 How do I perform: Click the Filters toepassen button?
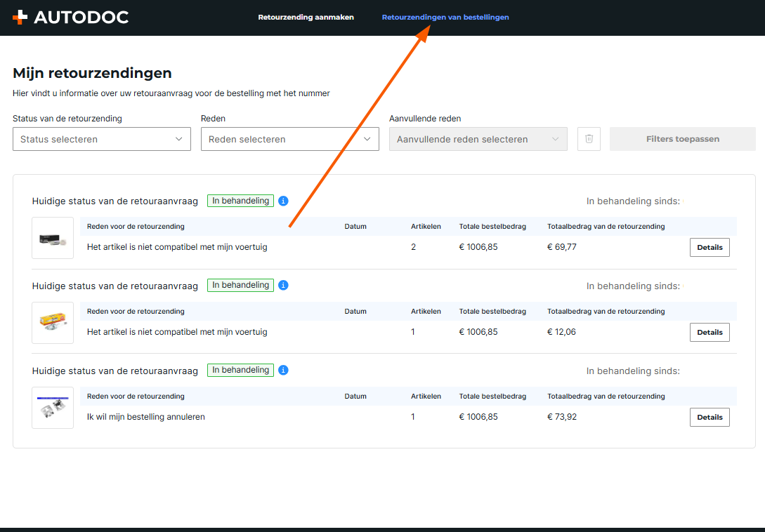coord(682,139)
